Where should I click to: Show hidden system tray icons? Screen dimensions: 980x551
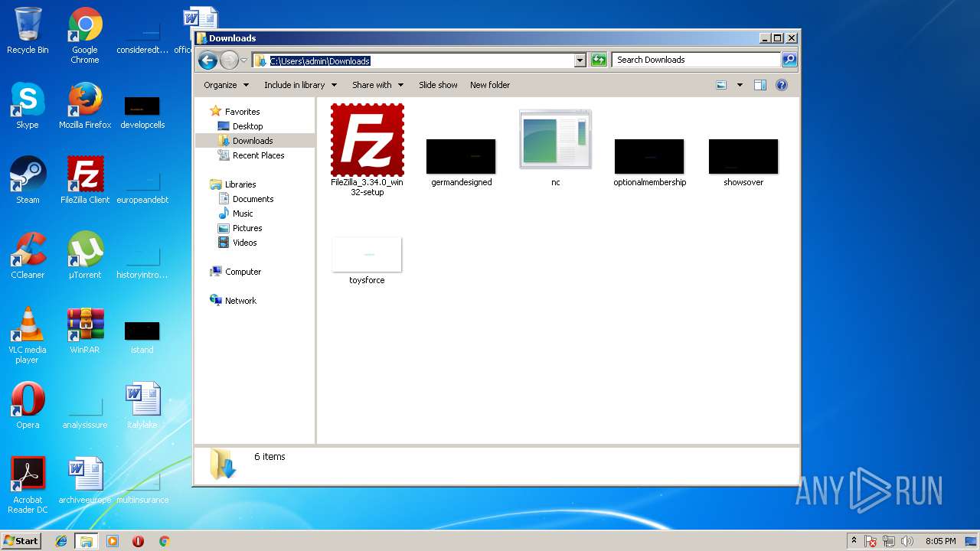click(x=854, y=541)
